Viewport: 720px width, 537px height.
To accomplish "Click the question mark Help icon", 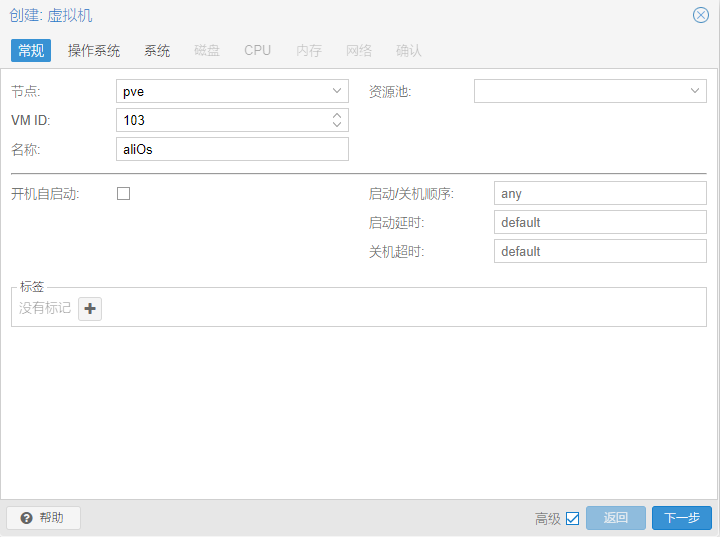I will point(27,518).
